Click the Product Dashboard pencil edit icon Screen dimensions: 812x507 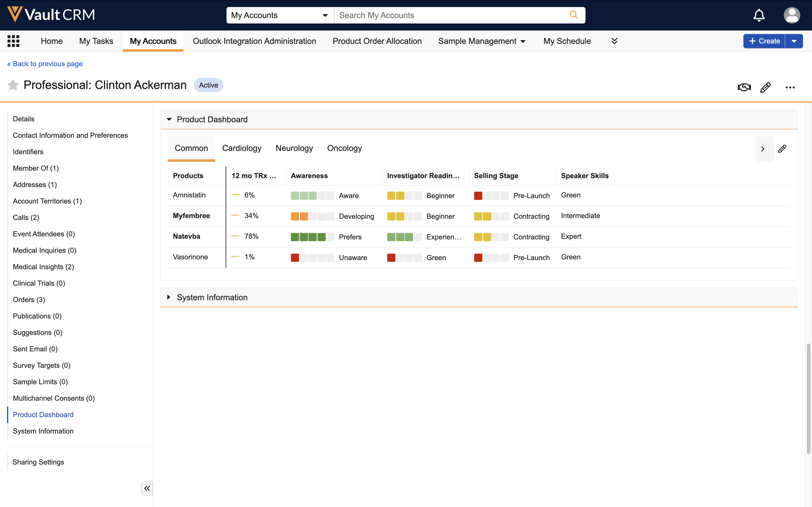pyautogui.click(x=782, y=149)
